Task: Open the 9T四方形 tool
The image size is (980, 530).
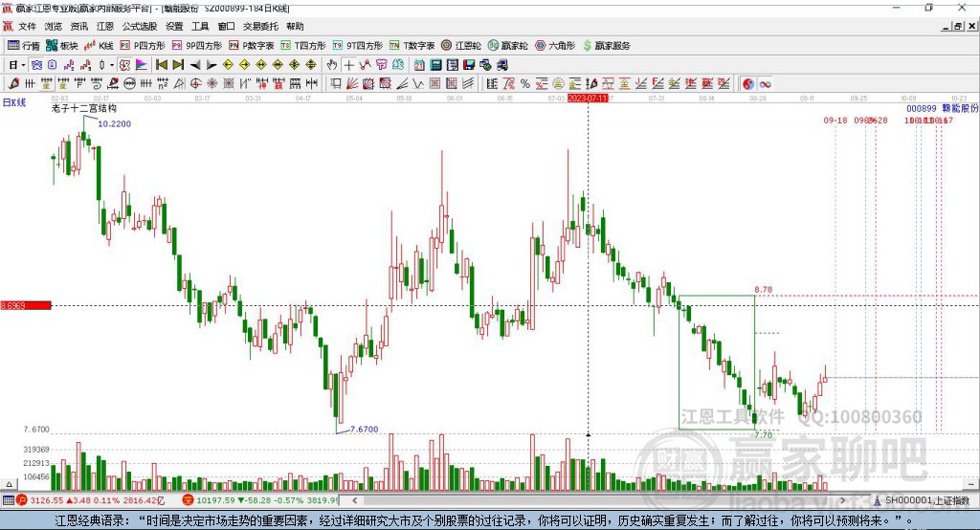Action: [x=358, y=46]
